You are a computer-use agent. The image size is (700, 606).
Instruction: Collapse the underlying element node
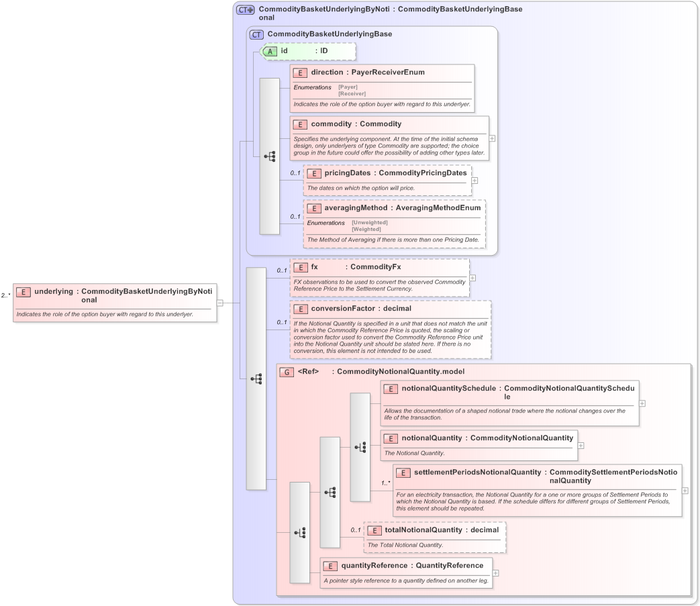pos(219,303)
